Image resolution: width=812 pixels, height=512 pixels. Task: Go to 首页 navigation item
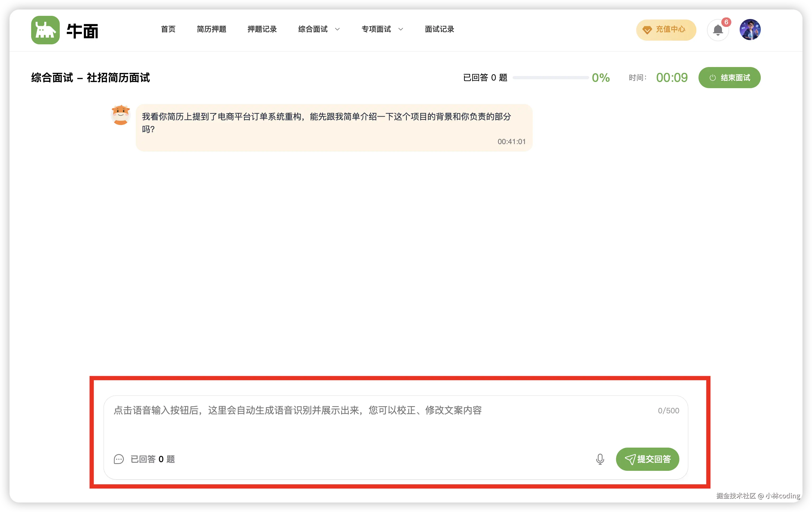pyautogui.click(x=168, y=30)
